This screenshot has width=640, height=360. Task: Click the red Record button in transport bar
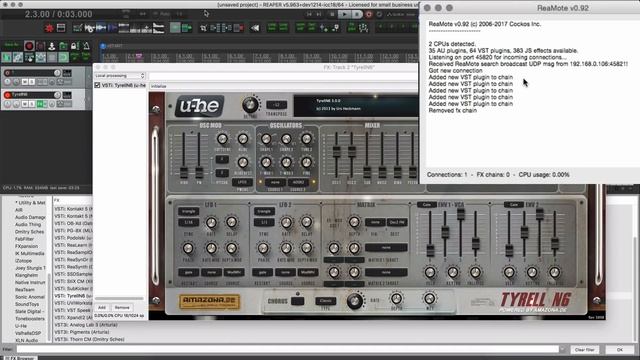tap(369, 14)
